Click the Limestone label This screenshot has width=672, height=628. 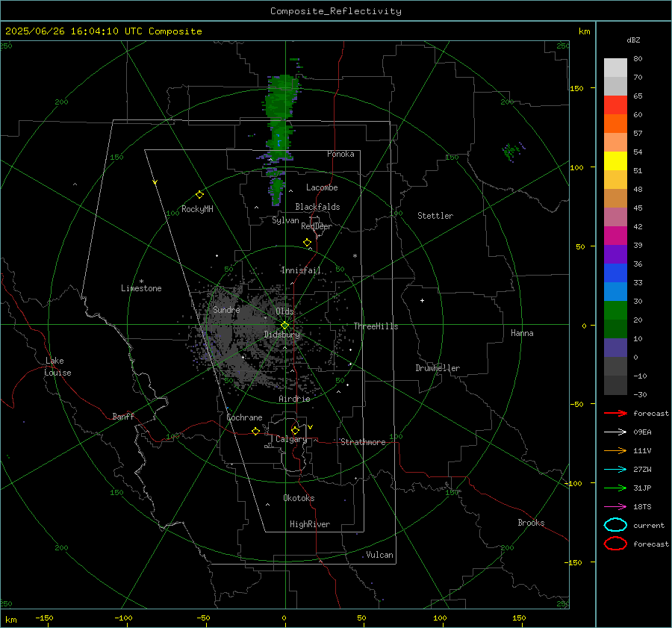pyautogui.click(x=141, y=288)
